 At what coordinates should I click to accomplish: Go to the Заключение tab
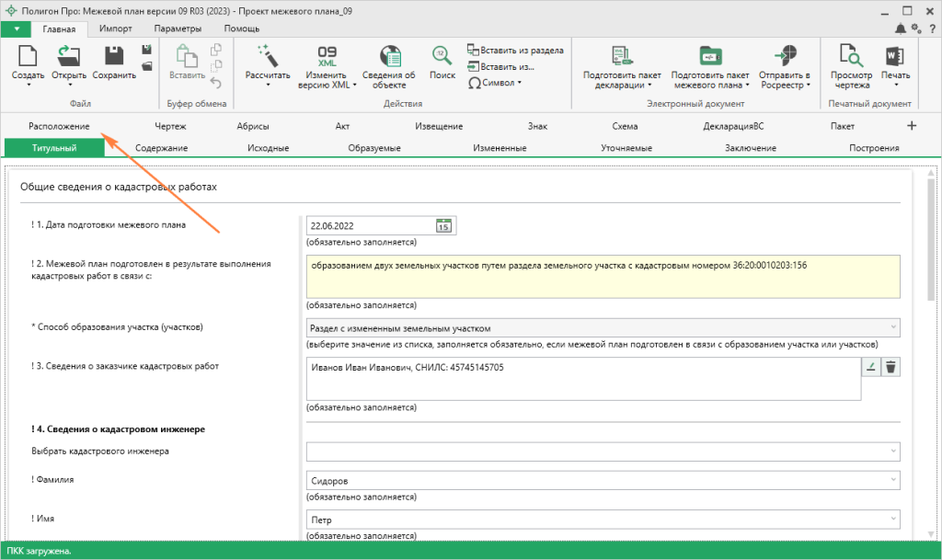pos(750,148)
